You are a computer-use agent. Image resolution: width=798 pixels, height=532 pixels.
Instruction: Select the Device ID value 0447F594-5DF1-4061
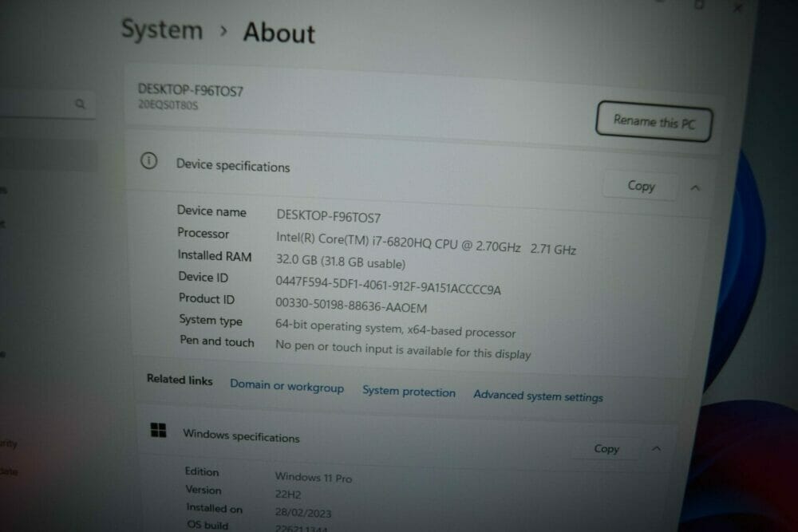tap(388, 286)
